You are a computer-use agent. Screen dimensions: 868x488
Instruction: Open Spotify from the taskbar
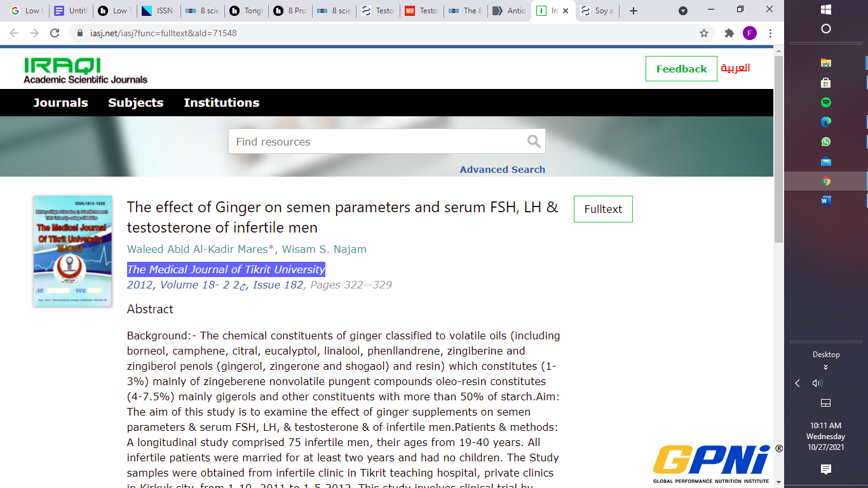(825, 102)
